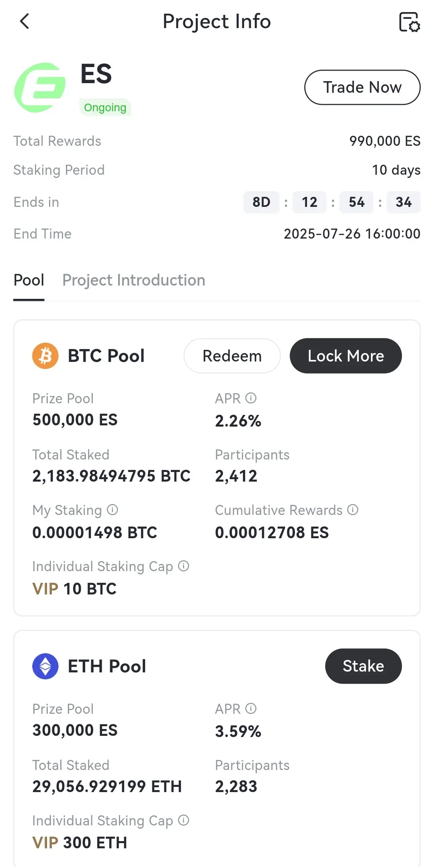Open the Cumulative Rewards info icon
This screenshot has height=868, width=434.
353,510
